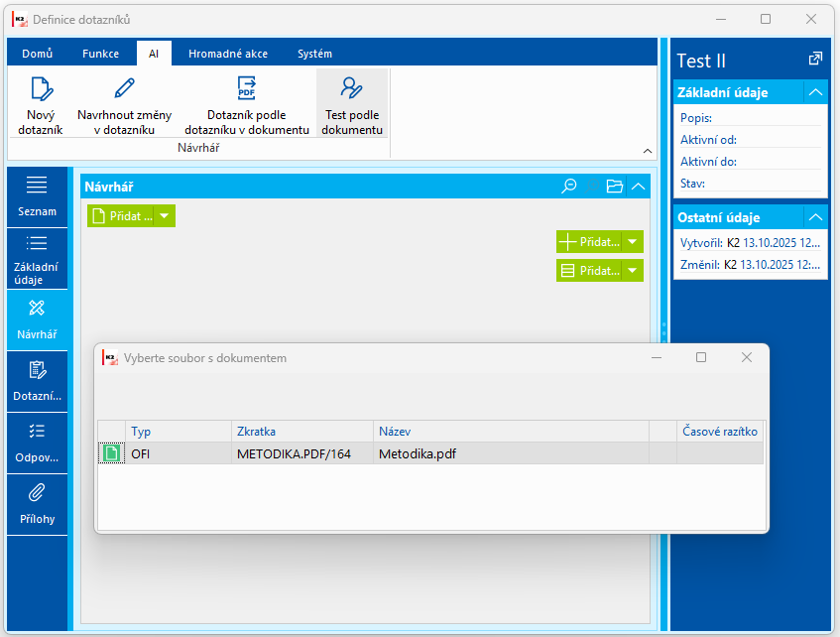Screen dimensions: 840x637
Task: Switch to the Funkce tab
Action: pyautogui.click(x=101, y=54)
